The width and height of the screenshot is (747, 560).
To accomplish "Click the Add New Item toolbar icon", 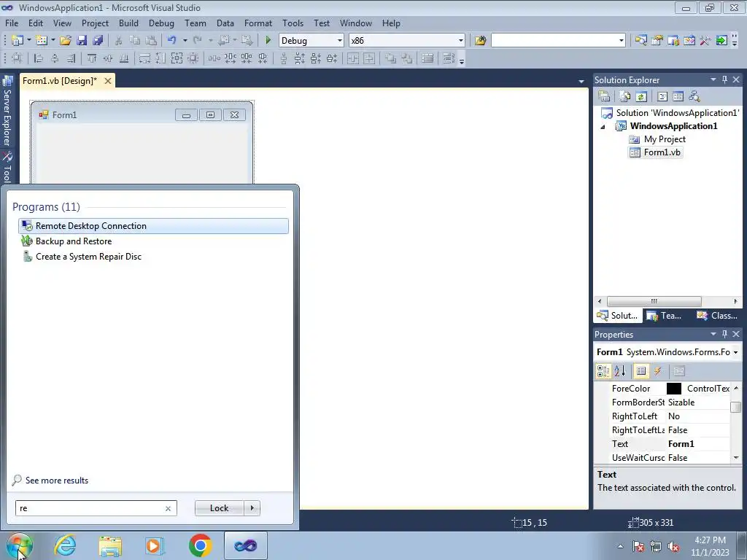I will coord(42,41).
